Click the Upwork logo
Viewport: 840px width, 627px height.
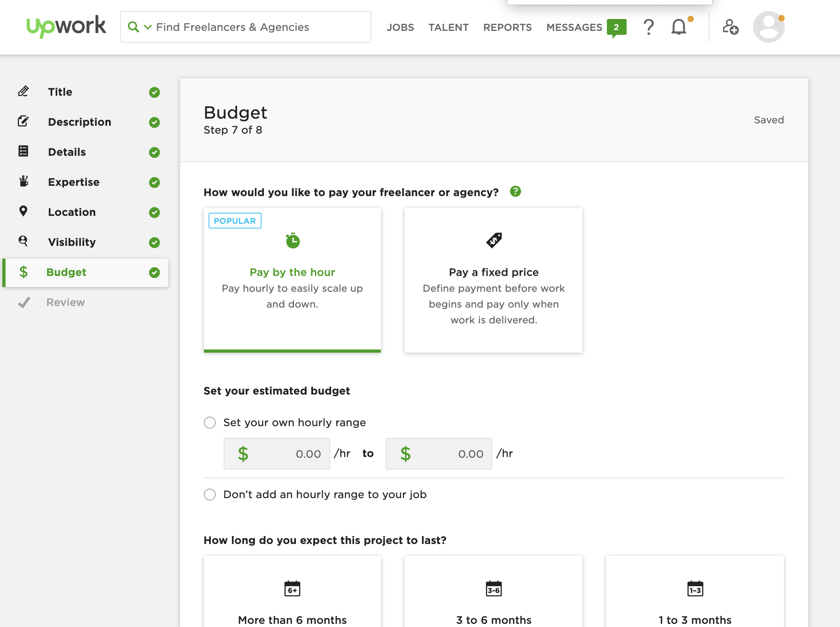tap(66, 26)
